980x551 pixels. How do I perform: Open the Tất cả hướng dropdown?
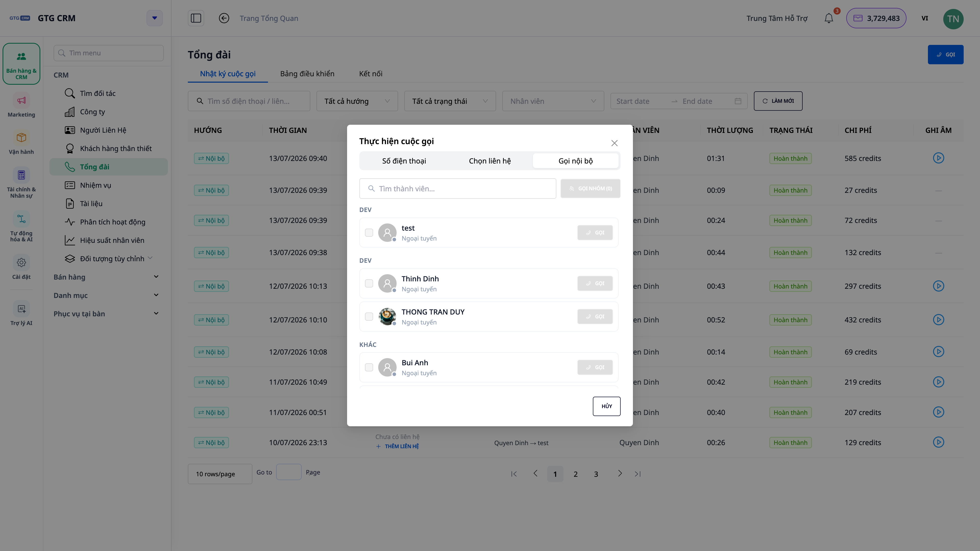357,101
